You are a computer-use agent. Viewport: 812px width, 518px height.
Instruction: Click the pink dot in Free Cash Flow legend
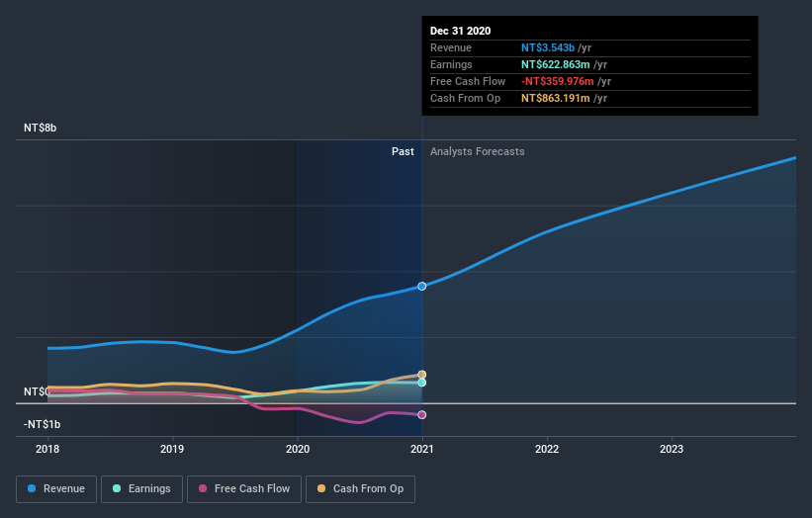click(x=203, y=488)
